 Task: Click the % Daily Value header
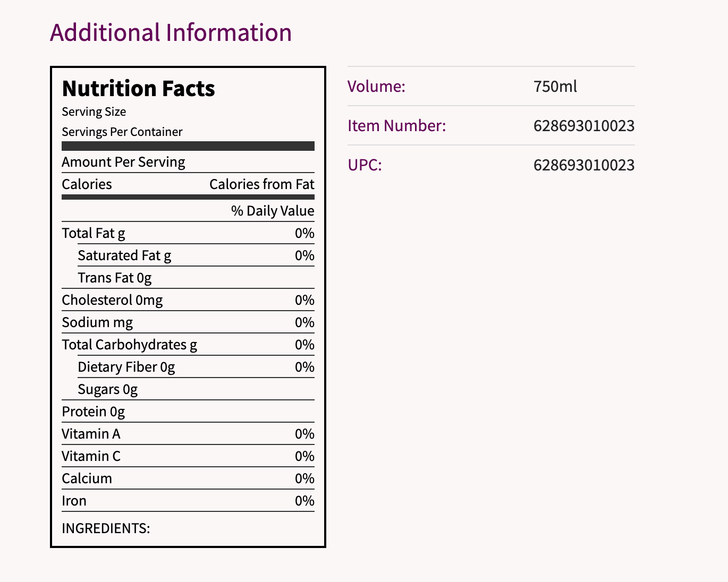point(273,211)
